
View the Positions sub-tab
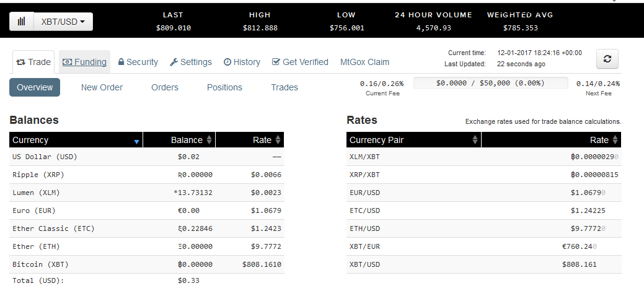pyautogui.click(x=224, y=87)
